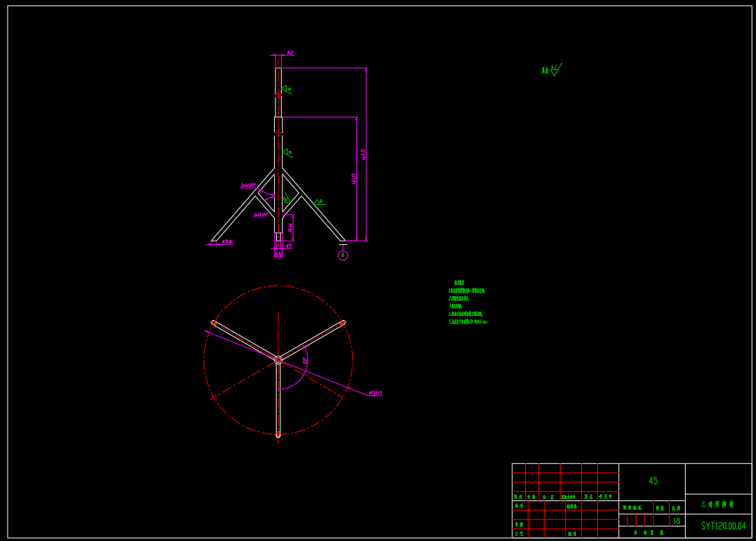
Task: Select the tallest vertical height dimension text
Action: pos(363,155)
